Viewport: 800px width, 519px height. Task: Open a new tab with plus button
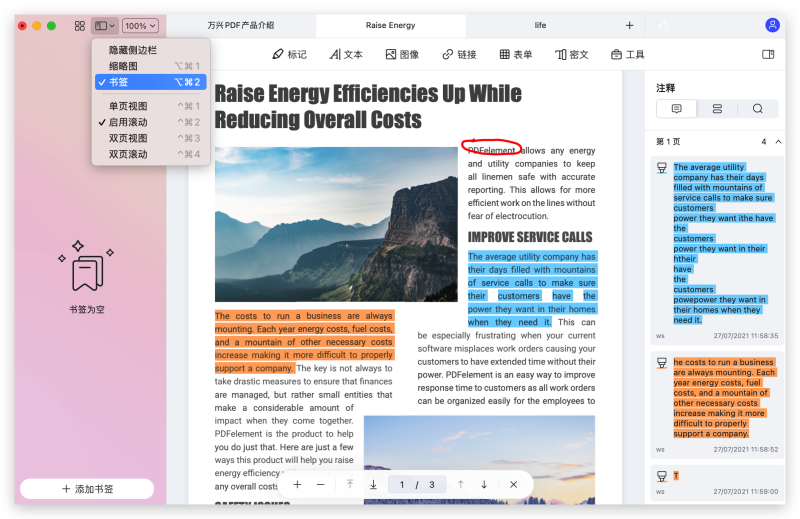pyautogui.click(x=629, y=25)
